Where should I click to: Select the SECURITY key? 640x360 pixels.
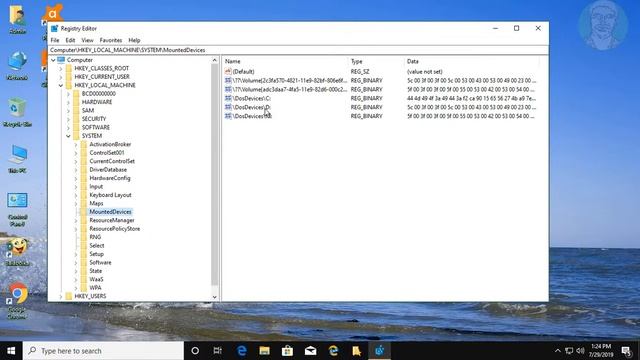94,119
